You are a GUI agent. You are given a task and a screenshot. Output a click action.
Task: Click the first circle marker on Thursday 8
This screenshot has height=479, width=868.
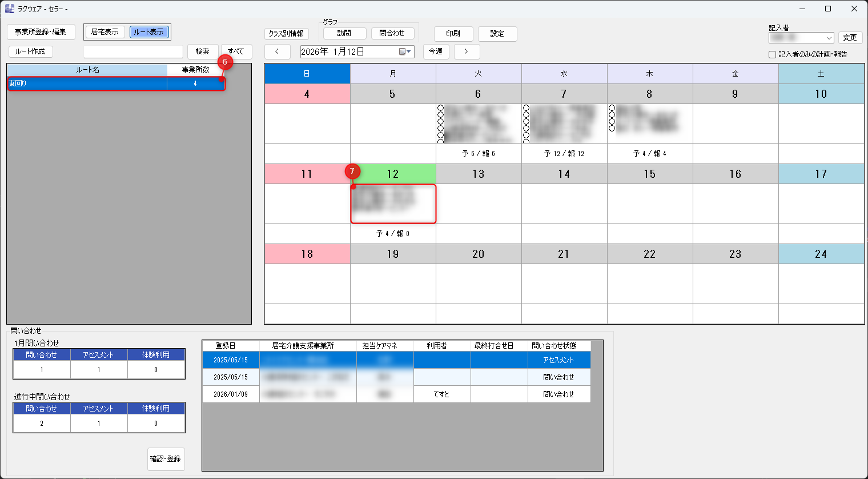(x=612, y=108)
